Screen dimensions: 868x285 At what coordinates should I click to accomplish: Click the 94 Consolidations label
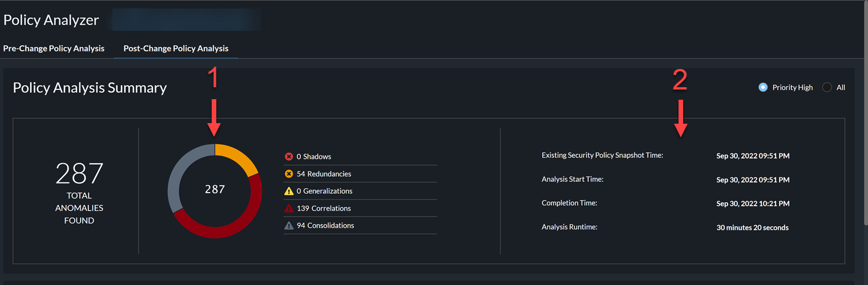(325, 226)
